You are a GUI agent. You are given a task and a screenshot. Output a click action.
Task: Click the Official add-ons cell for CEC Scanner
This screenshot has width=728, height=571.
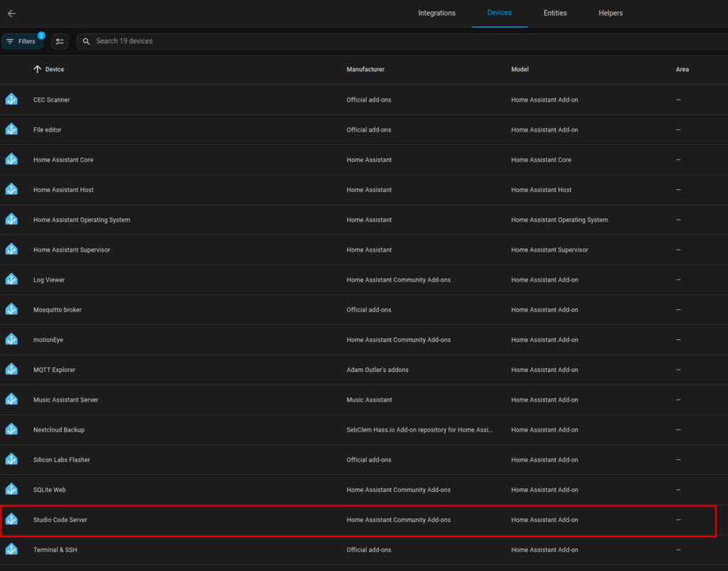point(369,100)
